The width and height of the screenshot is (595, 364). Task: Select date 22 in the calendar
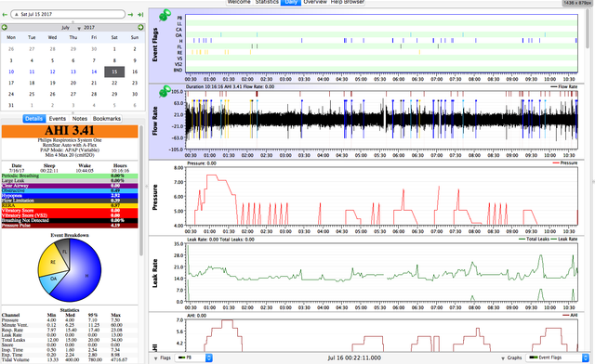[114, 83]
